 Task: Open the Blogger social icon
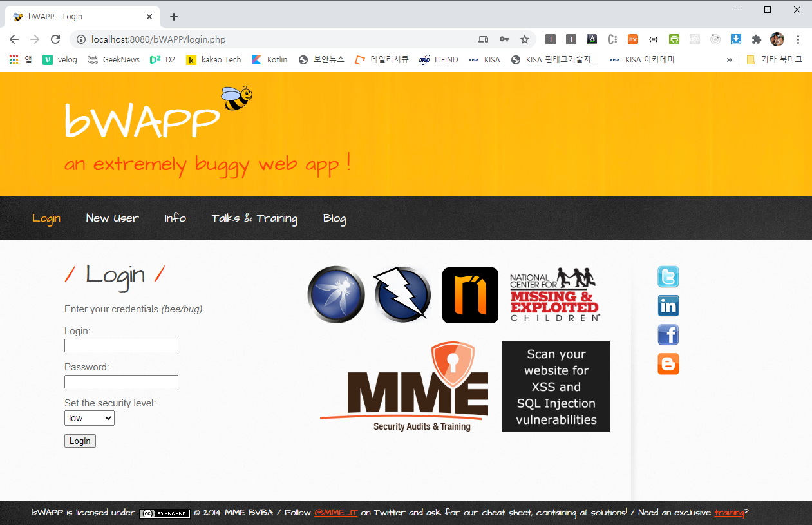(668, 364)
